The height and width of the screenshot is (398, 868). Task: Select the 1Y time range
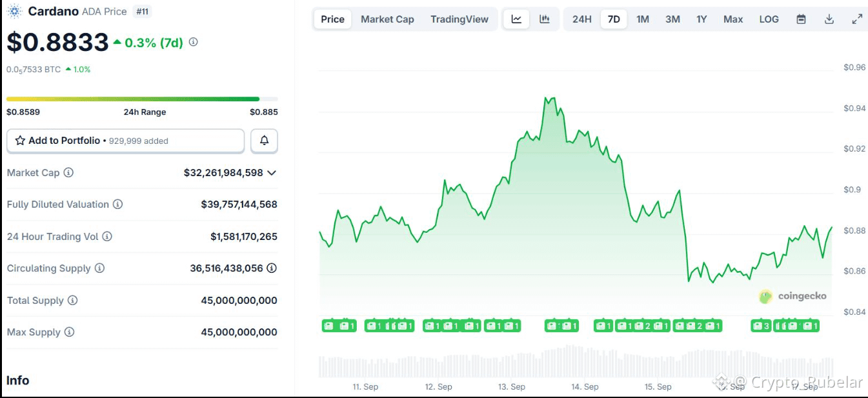point(701,19)
